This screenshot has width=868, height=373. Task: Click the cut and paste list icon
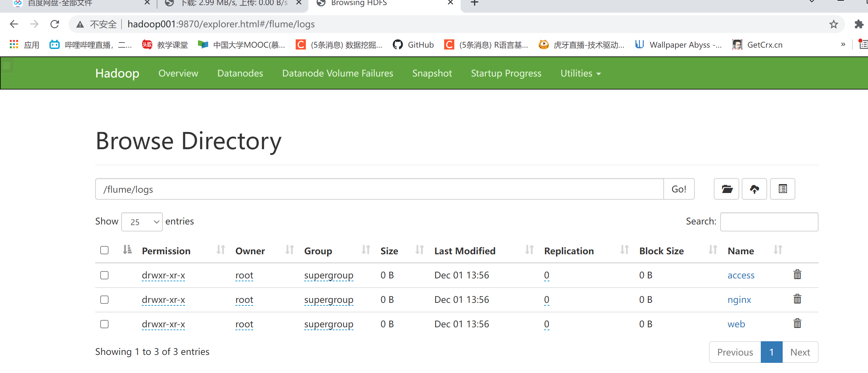(782, 189)
